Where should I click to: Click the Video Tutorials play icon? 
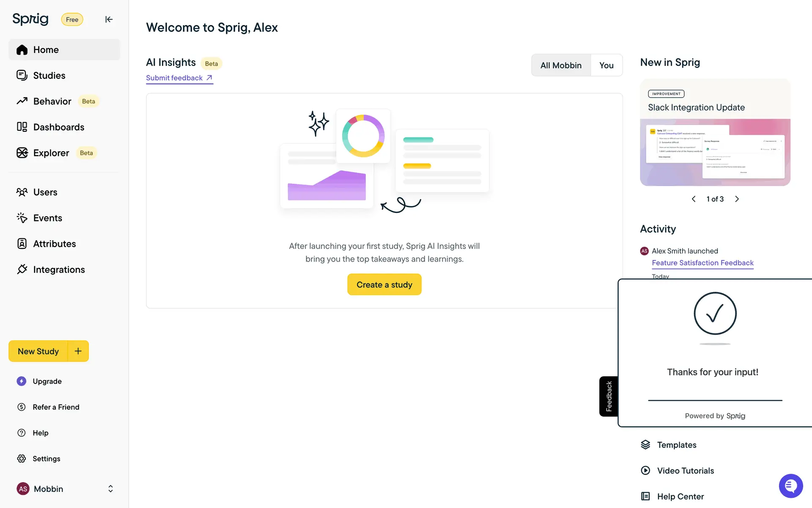645,470
